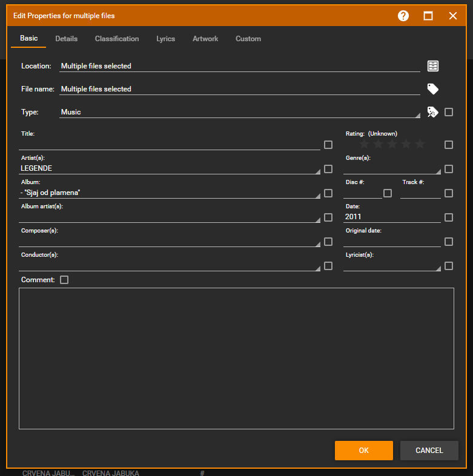Tick the Date field checkbox
473x476 pixels.
pos(449,217)
